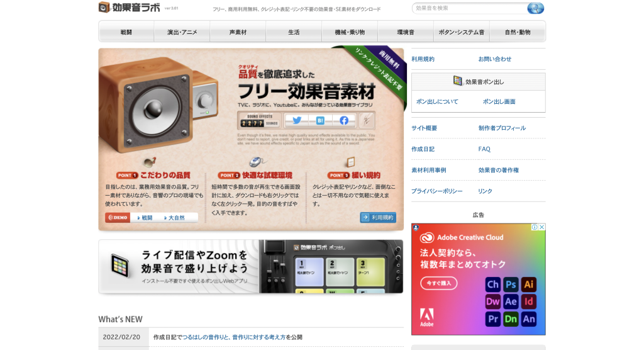Image resolution: width=644 pixels, height=350 pixels.
Task: Open the FAQ link in sidebar
Action: tap(484, 149)
